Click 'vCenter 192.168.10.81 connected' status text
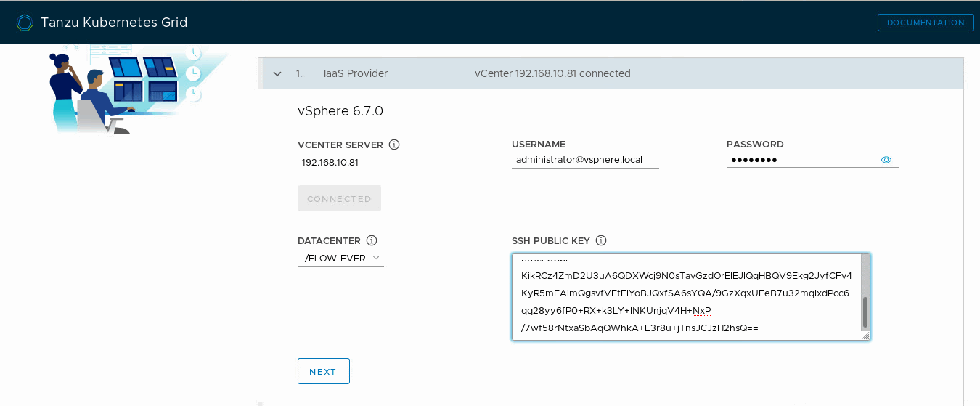This screenshot has width=980, height=406. coord(552,73)
